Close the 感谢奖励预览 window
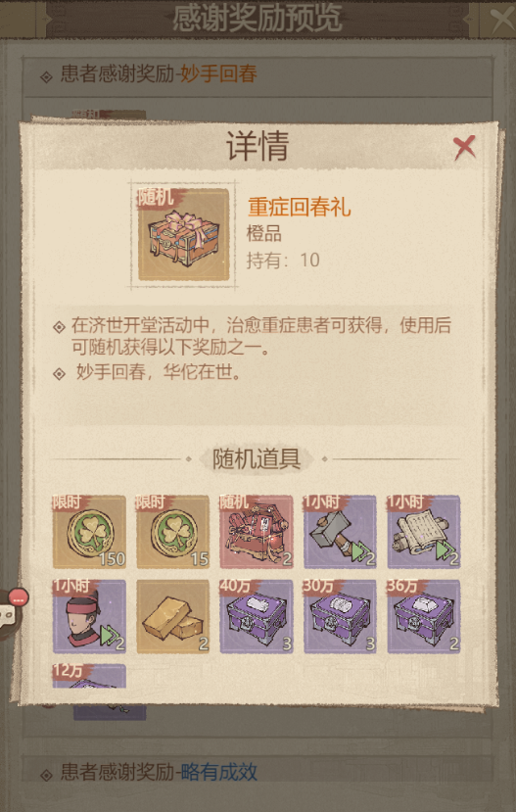This screenshot has width=516, height=812. coord(500,20)
